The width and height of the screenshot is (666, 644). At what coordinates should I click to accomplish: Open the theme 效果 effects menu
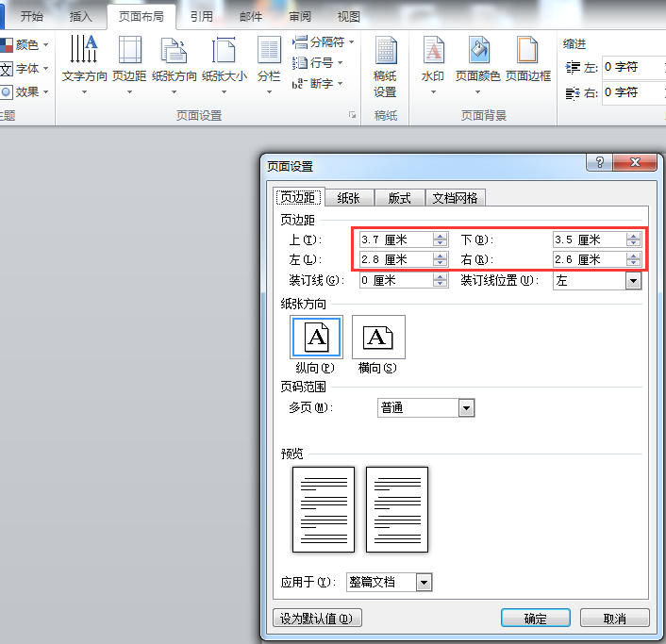(x=25, y=91)
